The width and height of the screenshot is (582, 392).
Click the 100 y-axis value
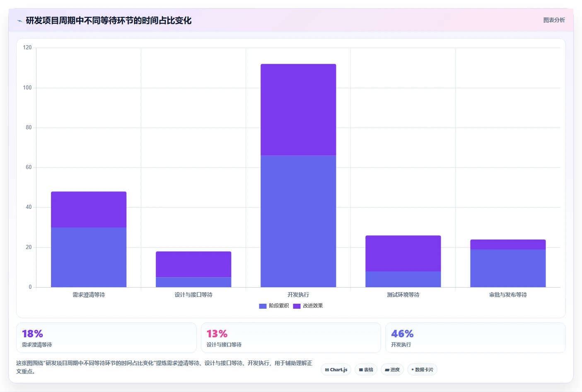pos(27,87)
